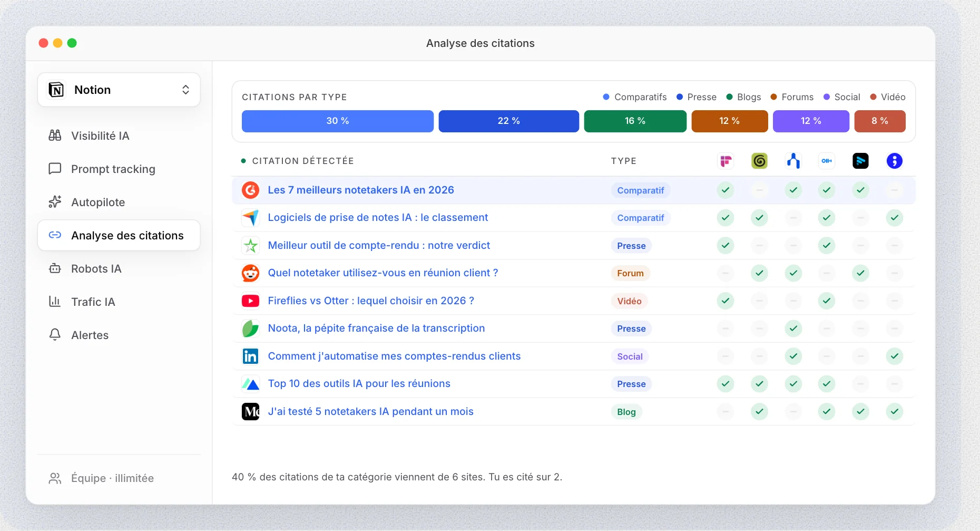Click the CITATION DÉTECTÉE column header
The height and width of the screenshot is (531, 980).
(303, 161)
